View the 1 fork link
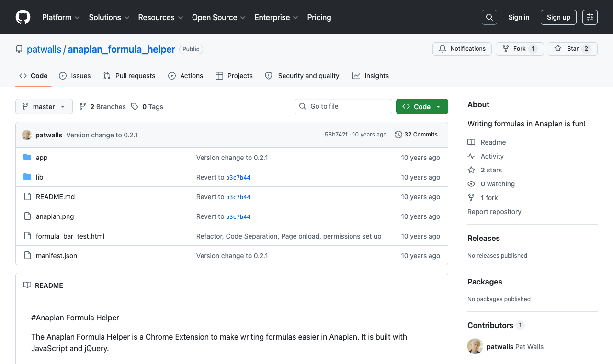 click(x=483, y=198)
